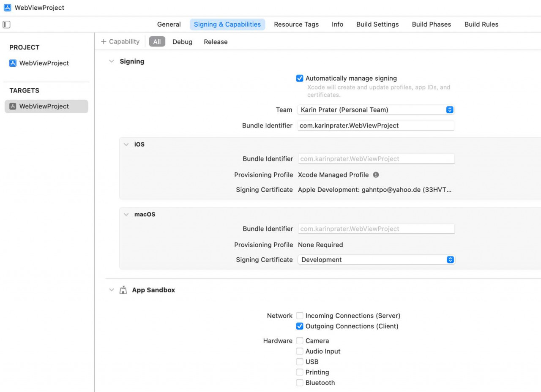
Task: Collapse the Signing section
Action: click(x=112, y=61)
